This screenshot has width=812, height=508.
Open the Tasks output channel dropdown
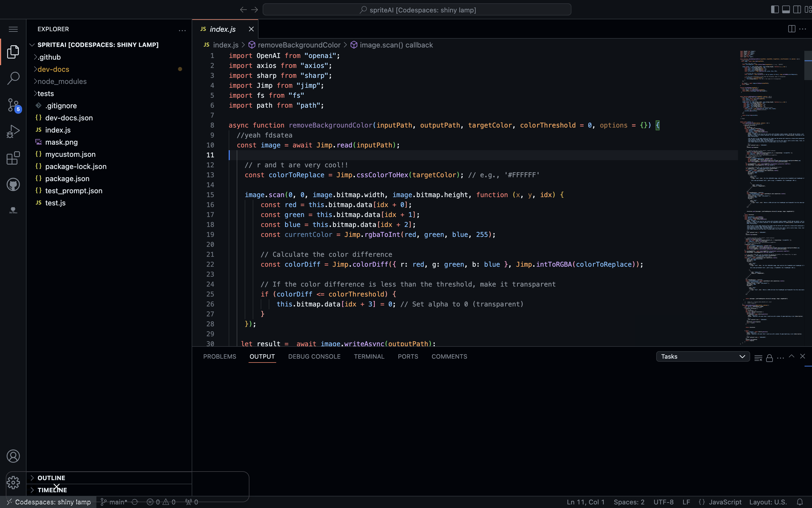pos(702,356)
